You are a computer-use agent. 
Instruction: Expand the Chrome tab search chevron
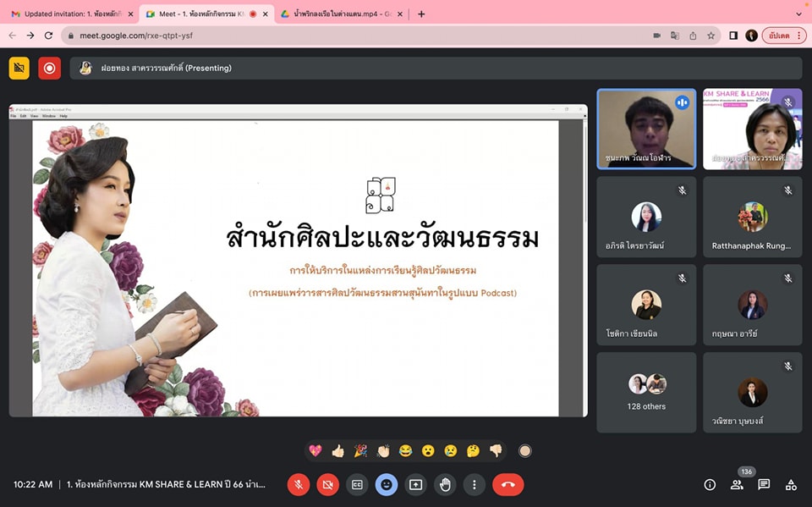798,14
